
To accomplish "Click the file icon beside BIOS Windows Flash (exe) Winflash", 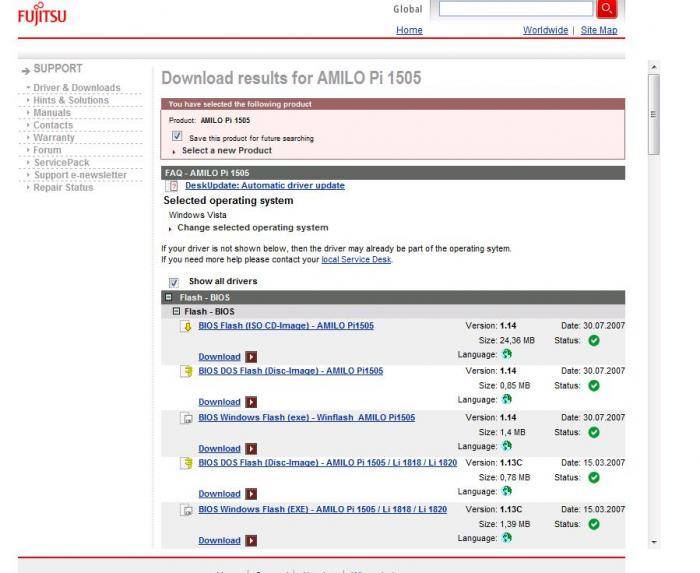I will (x=187, y=418).
